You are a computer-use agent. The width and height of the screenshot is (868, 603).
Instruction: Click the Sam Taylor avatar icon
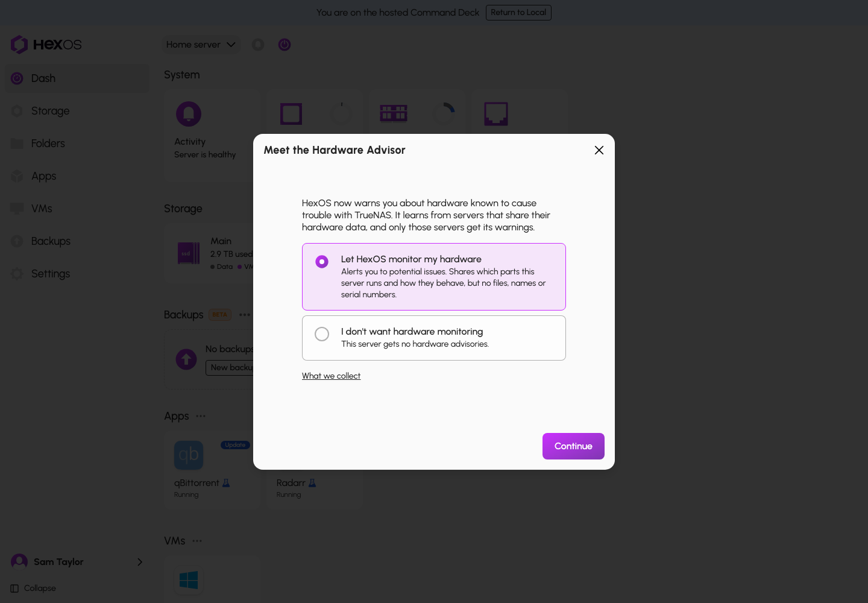point(19,562)
